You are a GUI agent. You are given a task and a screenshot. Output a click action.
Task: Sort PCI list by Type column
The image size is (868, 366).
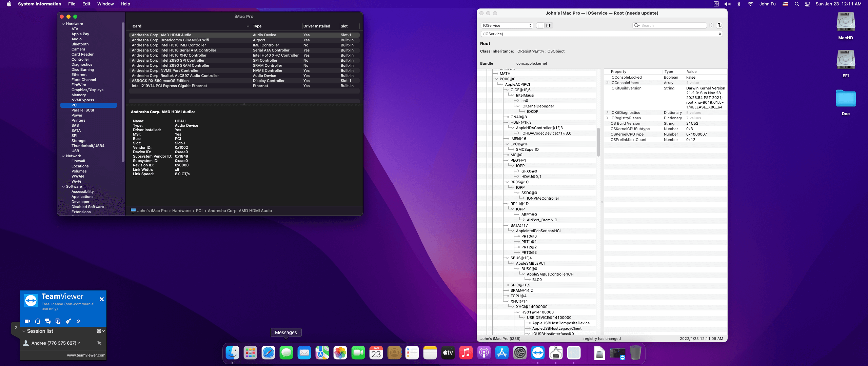[277, 26]
